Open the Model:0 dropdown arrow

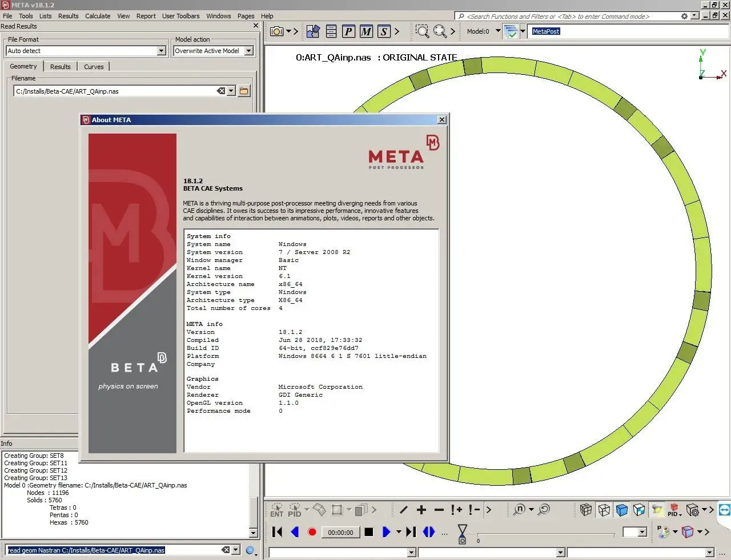click(x=498, y=31)
